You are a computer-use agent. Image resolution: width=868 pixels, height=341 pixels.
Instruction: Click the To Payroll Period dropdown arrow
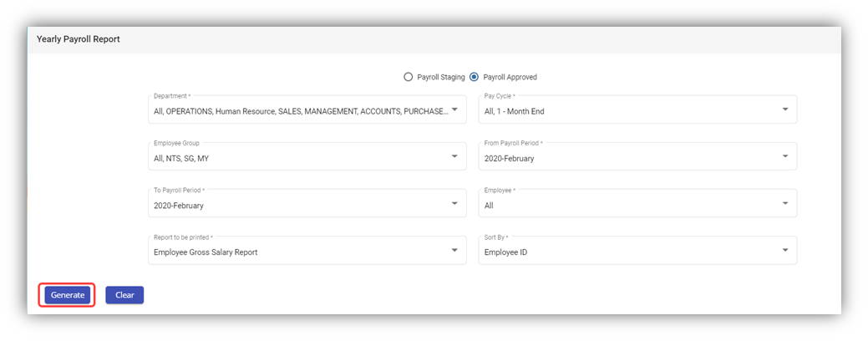[x=454, y=203]
